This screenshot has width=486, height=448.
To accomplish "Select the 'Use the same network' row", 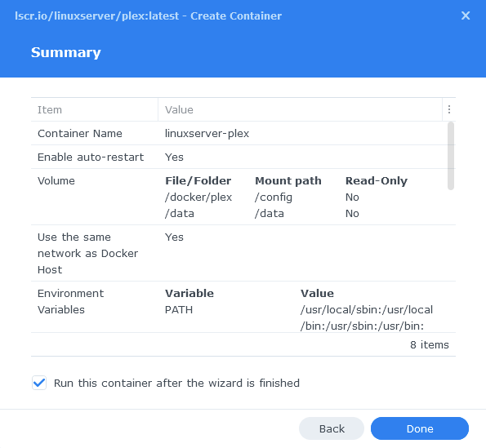I will 239,253.
